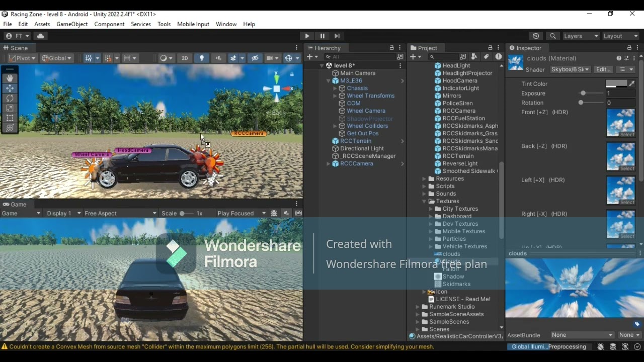Viewport: 644px width, 362px height.
Task: Select Front [+Z] texture thumbnail
Action: [621, 123]
